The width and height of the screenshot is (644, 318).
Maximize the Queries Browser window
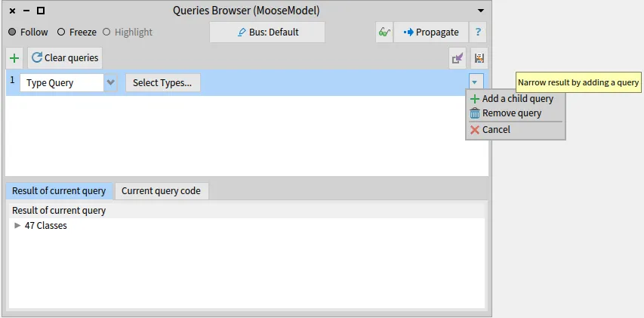pyautogui.click(x=40, y=11)
